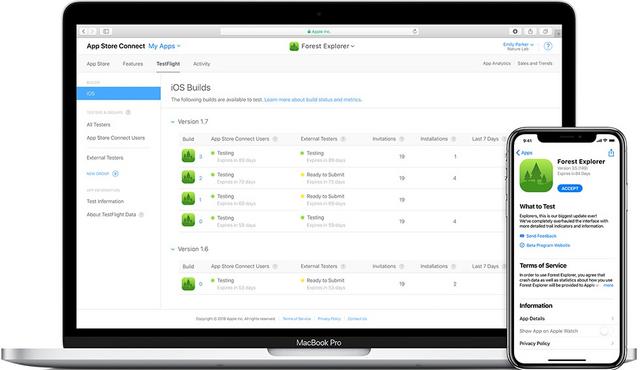The height and width of the screenshot is (370, 640).
Task: Select the TestFlight tab
Action: pyautogui.click(x=168, y=64)
